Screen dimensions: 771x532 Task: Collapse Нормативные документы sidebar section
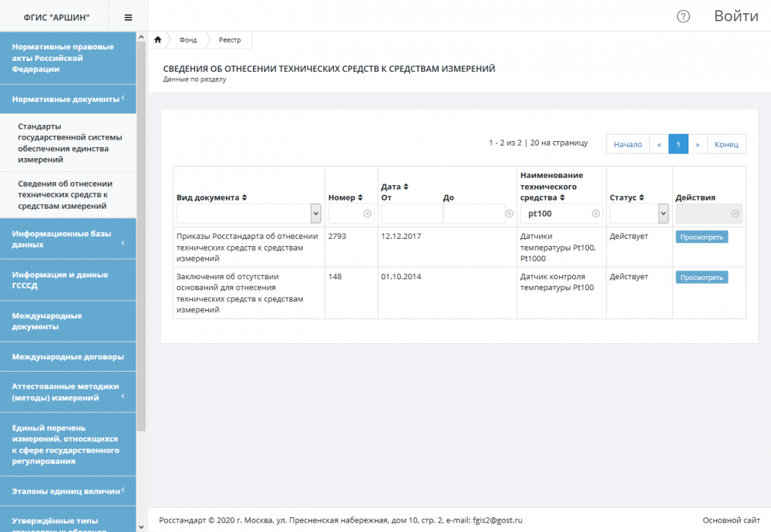[x=68, y=99]
